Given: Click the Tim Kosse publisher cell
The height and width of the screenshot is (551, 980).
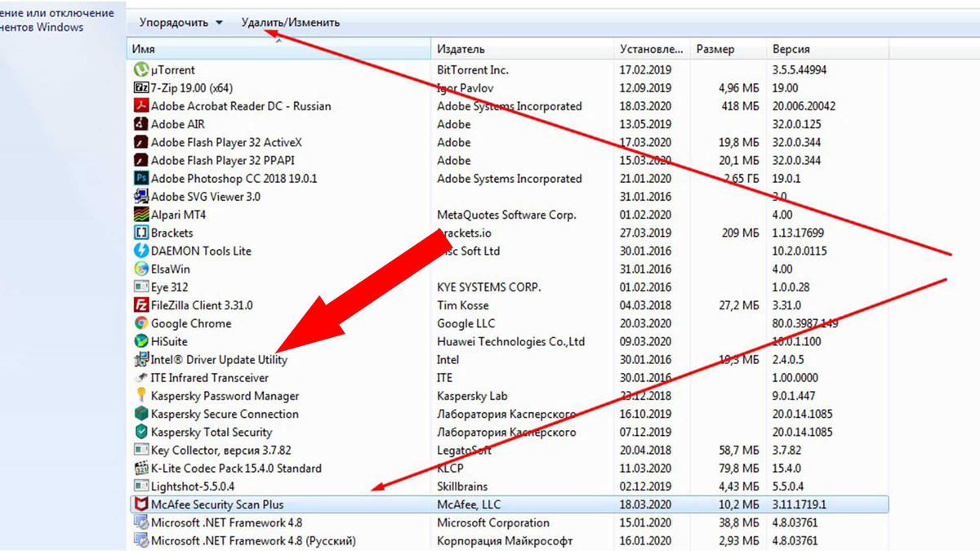Looking at the screenshot, I should (464, 305).
